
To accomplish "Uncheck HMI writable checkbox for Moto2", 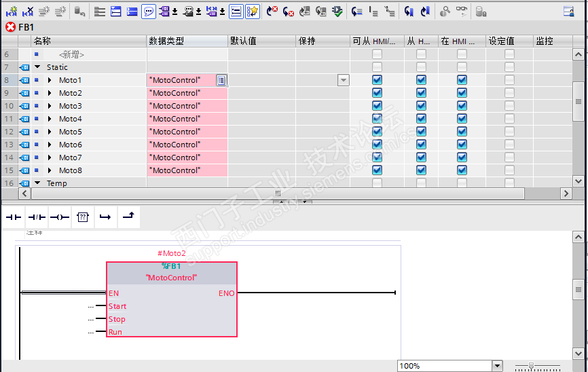I will point(421,93).
